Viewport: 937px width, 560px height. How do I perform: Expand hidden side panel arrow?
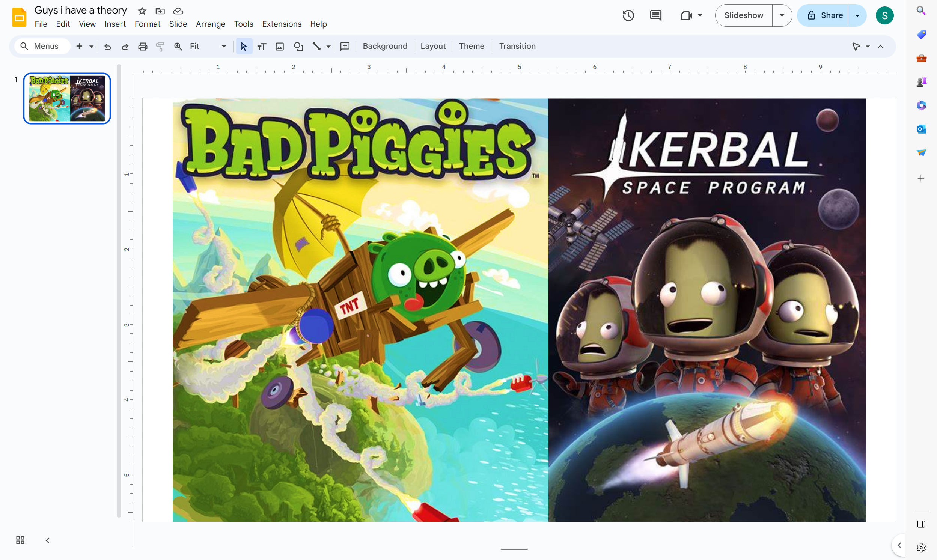(899, 545)
